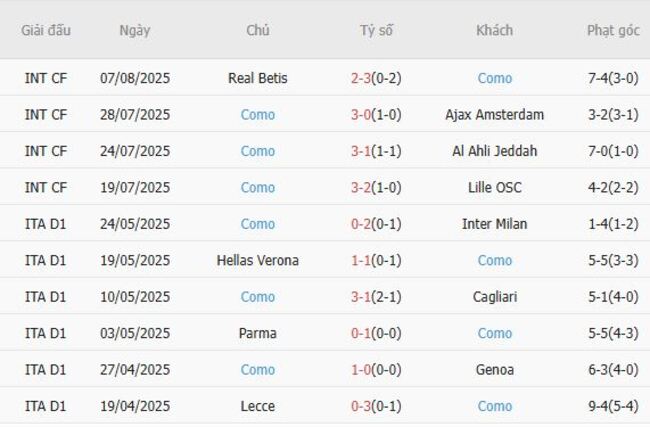Open the Genoa team link
Image resolution: width=650 pixels, height=427 pixels.
point(494,370)
